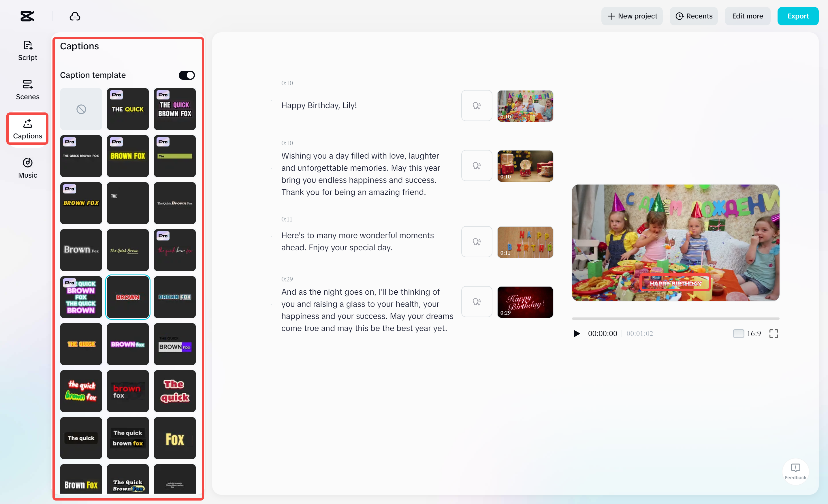
Task: Open the Script panel in the sidebar
Action: pos(27,50)
